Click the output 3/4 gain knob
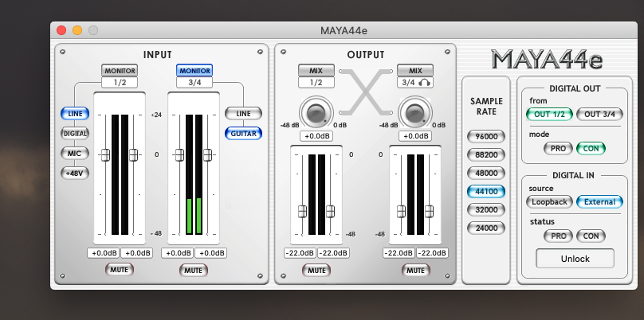Viewport: 644px width, 320px height. coord(414,112)
